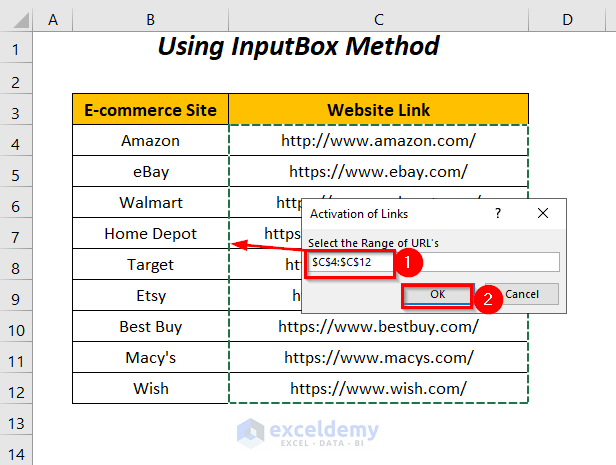616x465 pixels.
Task: Select the 'eBay' cell
Action: point(150,171)
